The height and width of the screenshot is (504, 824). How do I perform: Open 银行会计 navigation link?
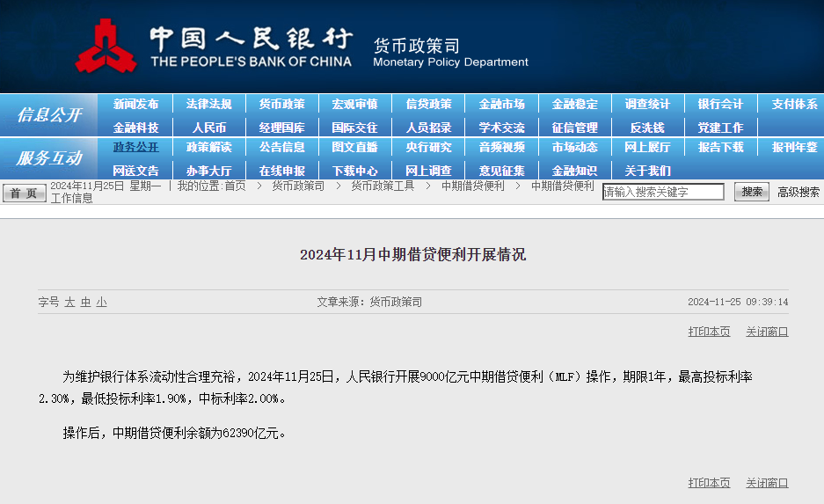point(720,104)
